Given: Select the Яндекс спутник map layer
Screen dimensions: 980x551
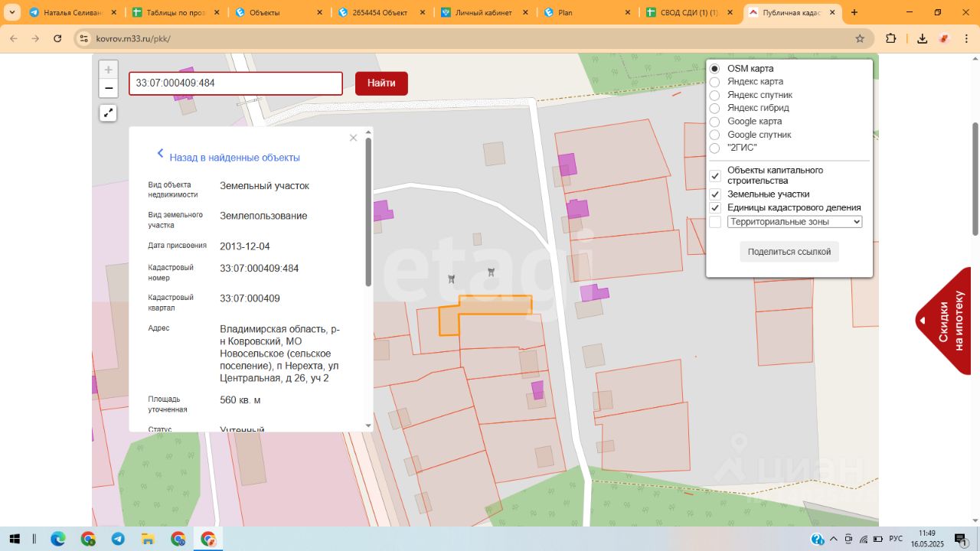Looking at the screenshot, I should (x=714, y=95).
